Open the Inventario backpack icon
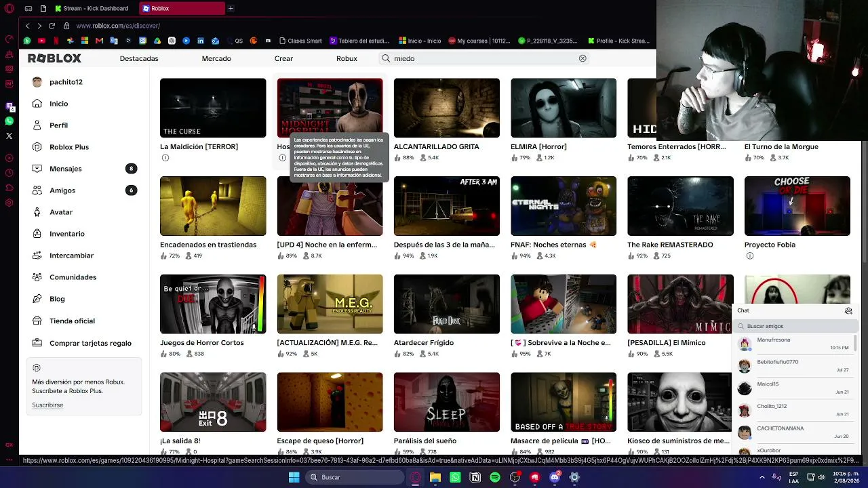Image resolution: width=868 pixels, height=488 pixels. tap(37, 234)
